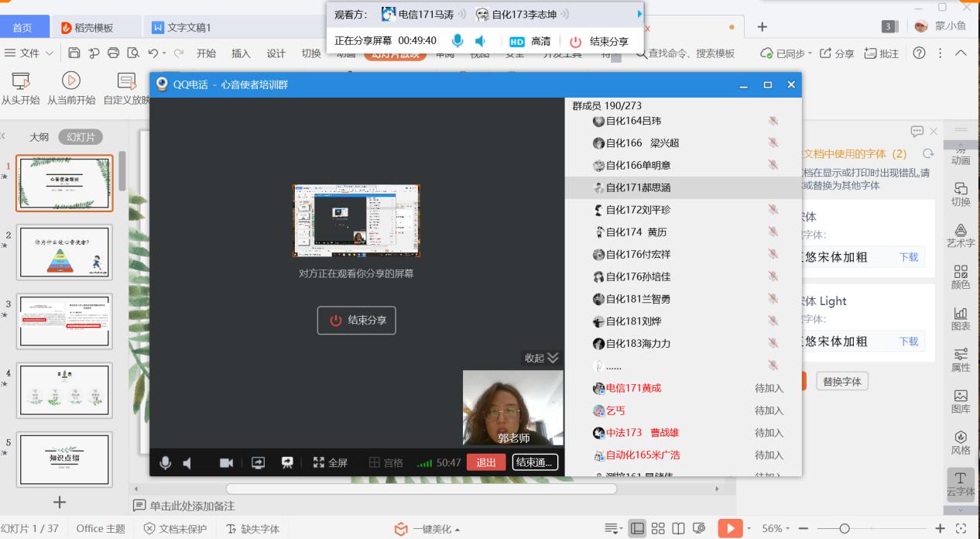The height and width of the screenshot is (539, 980).
Task: Click the 分享 share icon in WPS
Action: pos(837,53)
